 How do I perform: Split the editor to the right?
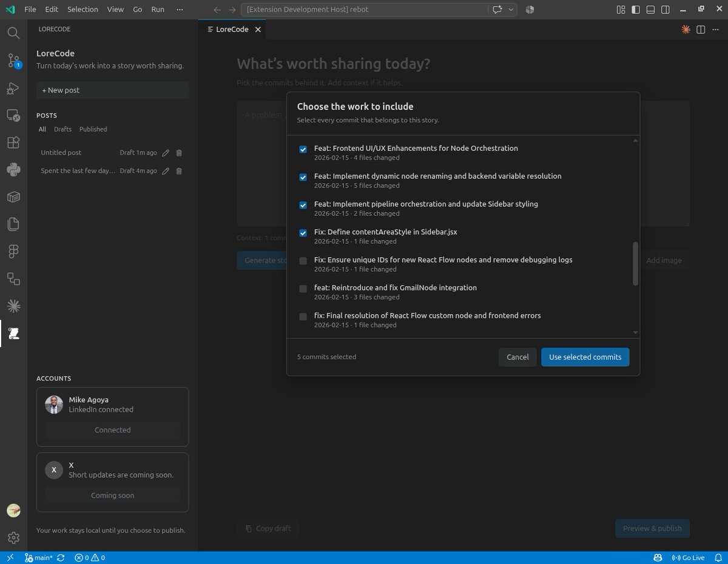click(701, 29)
